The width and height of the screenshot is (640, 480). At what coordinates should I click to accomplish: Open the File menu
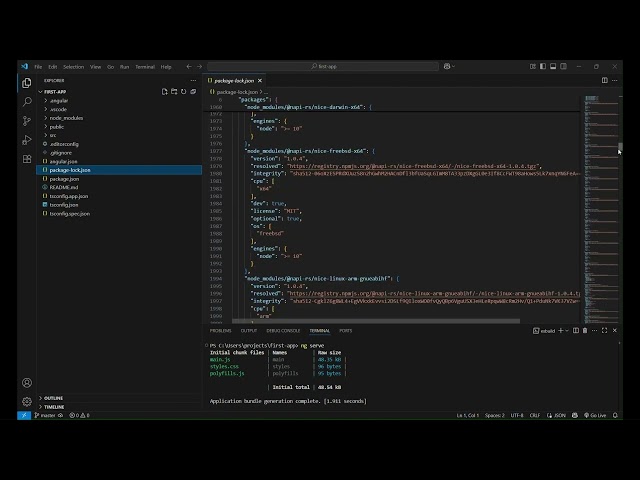38,67
